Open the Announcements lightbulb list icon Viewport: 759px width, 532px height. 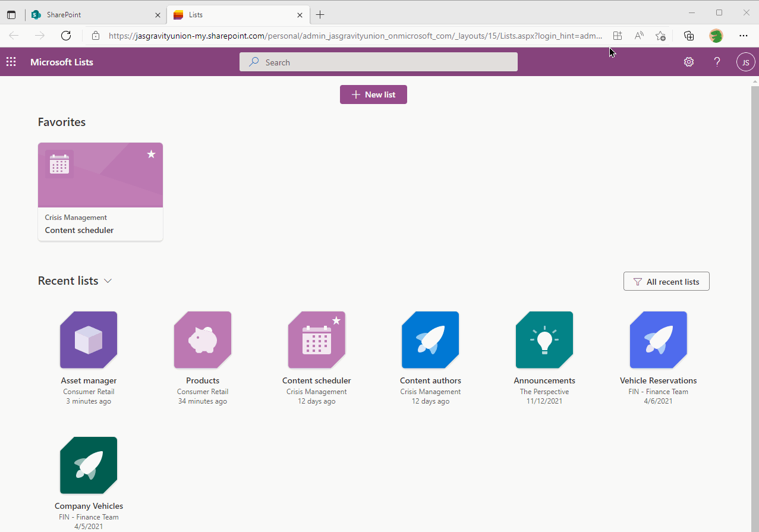tap(544, 340)
